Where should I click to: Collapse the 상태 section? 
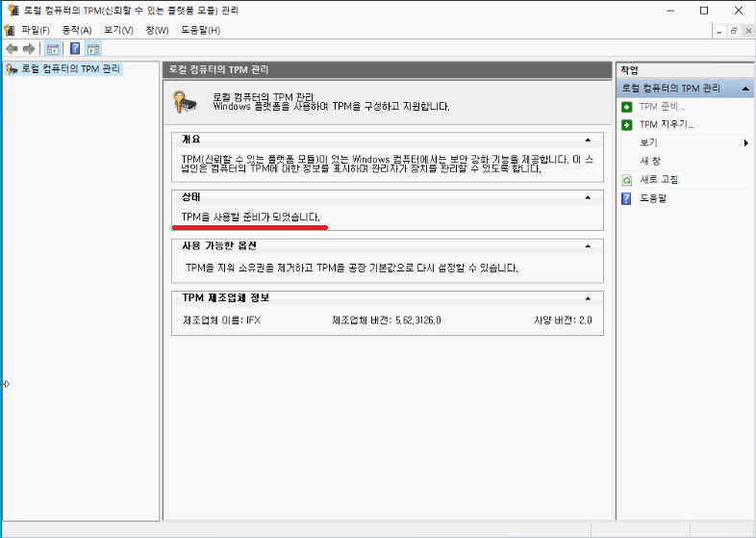588,197
